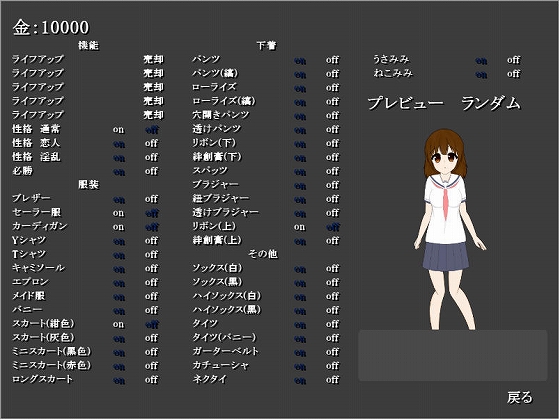Set 性格 通常 to off
The width and height of the screenshot is (560, 420).
coord(152,129)
